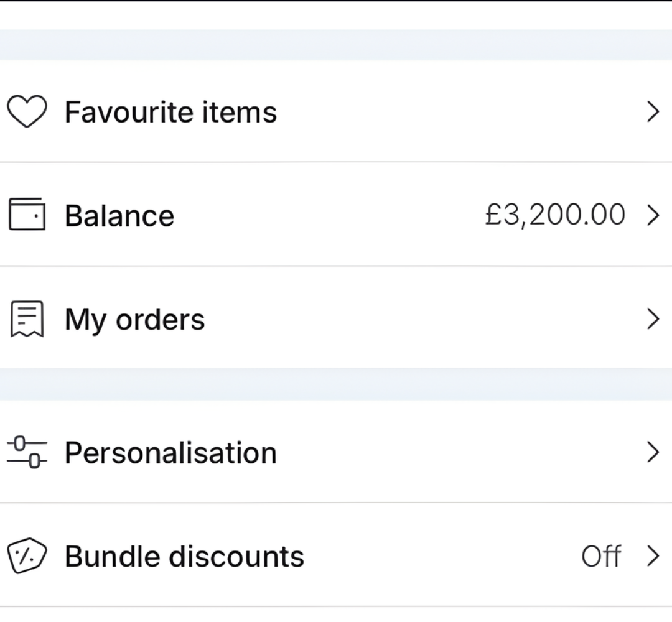
Task: Tap the heart icon for Favourite items
Action: (27, 112)
